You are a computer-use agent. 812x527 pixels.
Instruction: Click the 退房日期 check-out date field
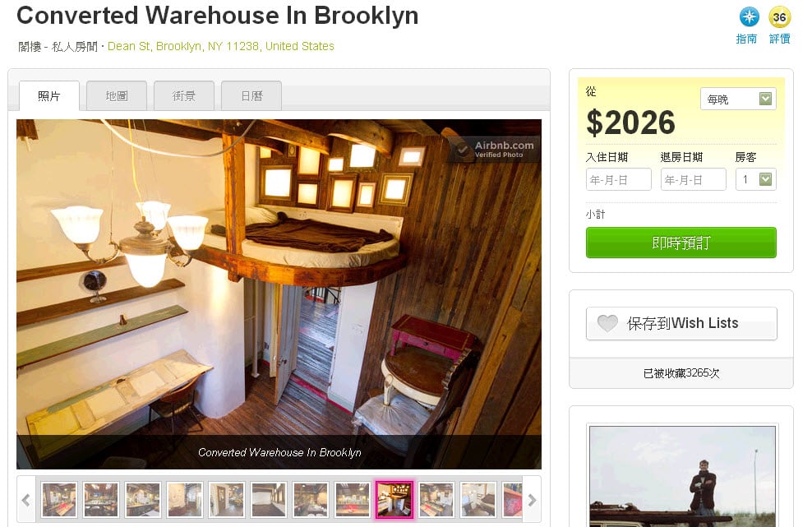[694, 179]
